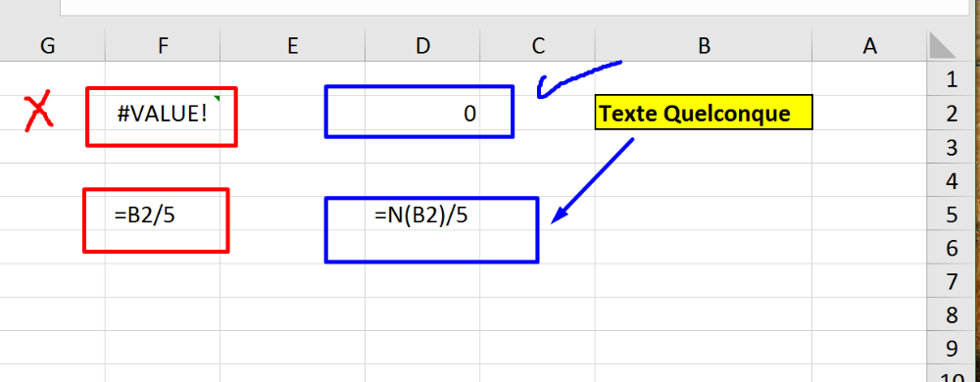Image resolution: width=980 pixels, height=382 pixels.
Task: Click yellow cell Texte Quelconque
Action: pos(704,113)
